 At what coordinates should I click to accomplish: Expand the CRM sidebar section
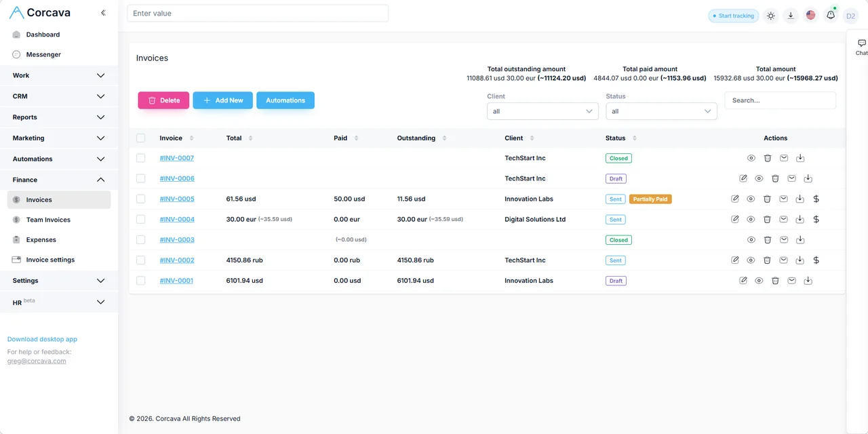click(x=59, y=96)
